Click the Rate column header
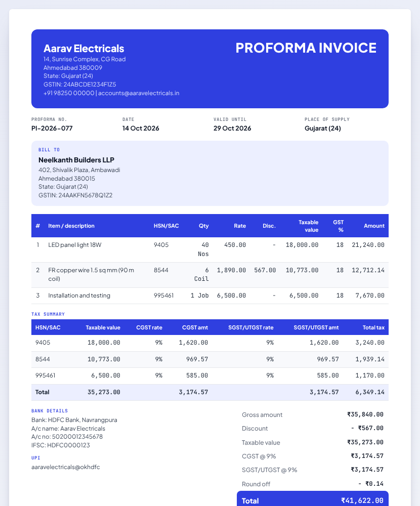Screen dimensions: 420x506 [x=240, y=226]
